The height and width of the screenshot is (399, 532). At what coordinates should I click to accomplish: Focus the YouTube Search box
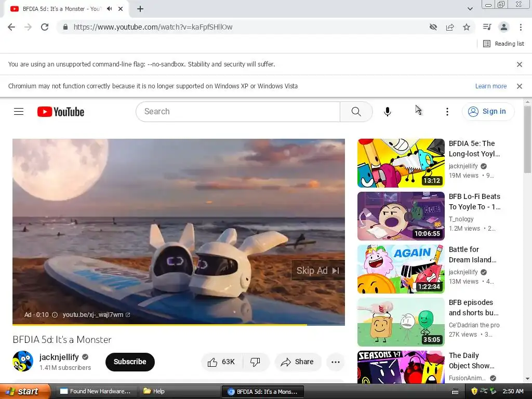coord(238,112)
